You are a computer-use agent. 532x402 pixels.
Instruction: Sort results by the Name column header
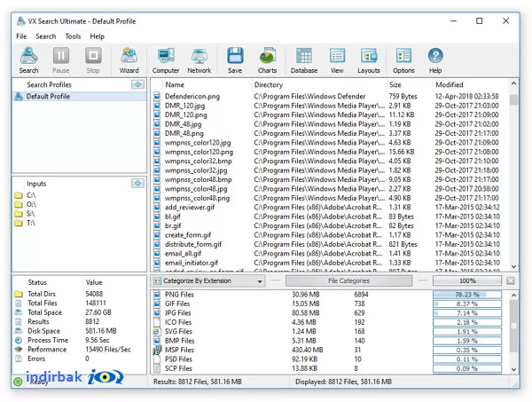click(175, 85)
